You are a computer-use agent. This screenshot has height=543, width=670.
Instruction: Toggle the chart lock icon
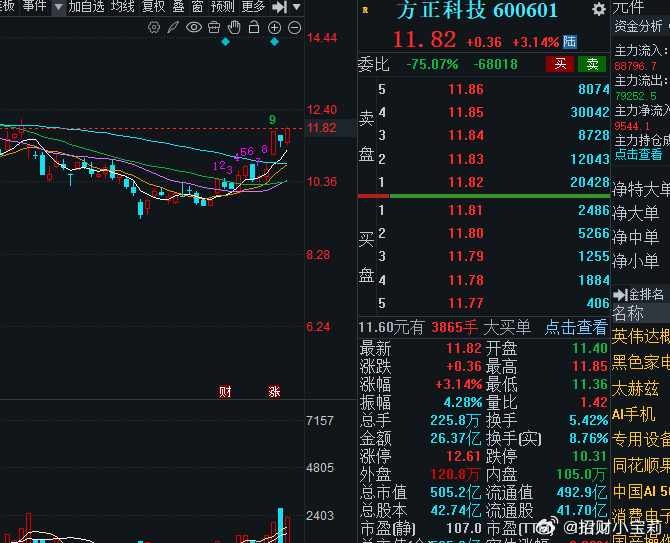coord(254,27)
